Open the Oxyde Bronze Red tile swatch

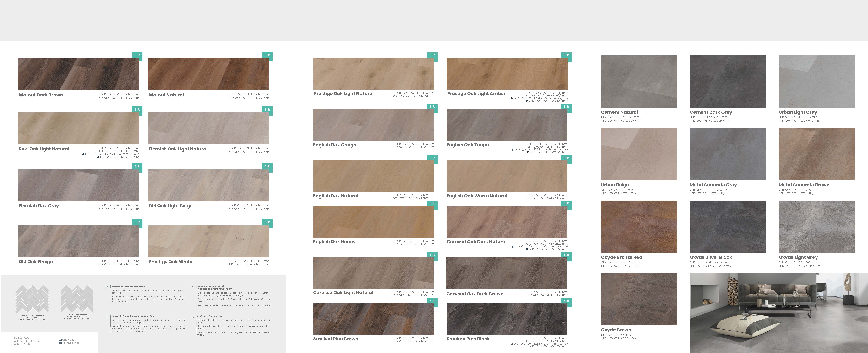click(x=639, y=227)
